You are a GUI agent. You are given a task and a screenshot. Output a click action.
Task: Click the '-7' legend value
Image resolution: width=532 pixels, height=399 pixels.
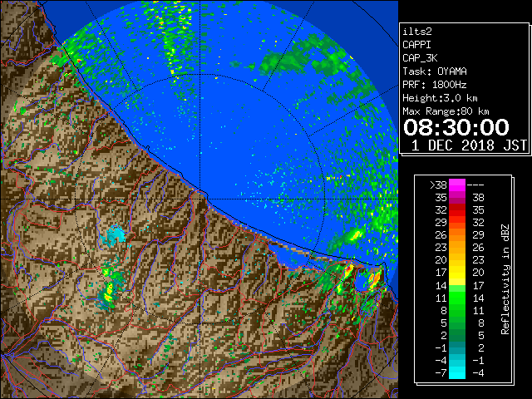[441, 373]
